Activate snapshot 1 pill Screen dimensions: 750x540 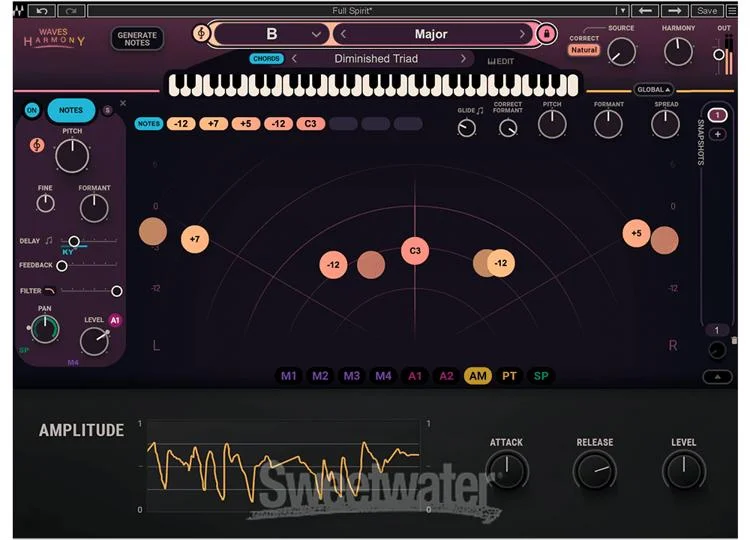click(717, 115)
